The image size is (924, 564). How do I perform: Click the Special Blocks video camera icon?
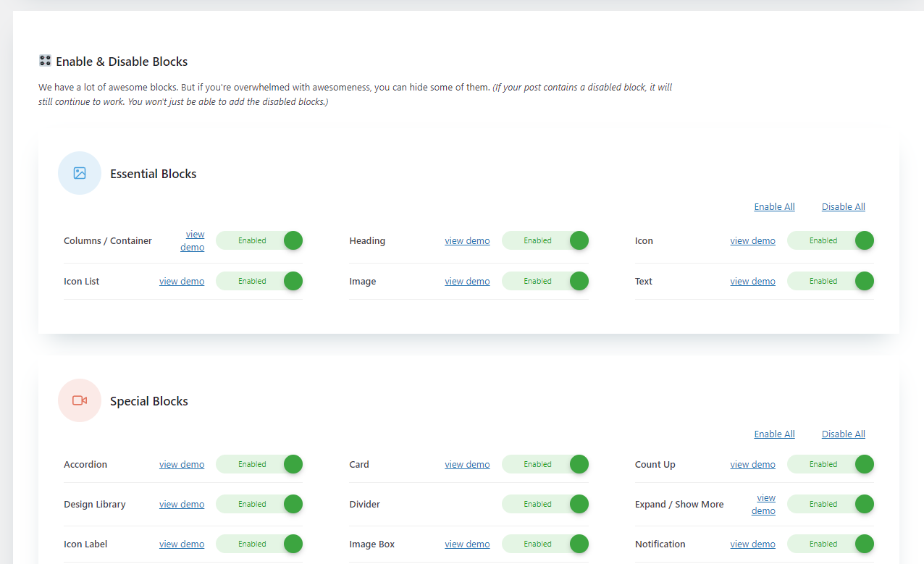[80, 400]
